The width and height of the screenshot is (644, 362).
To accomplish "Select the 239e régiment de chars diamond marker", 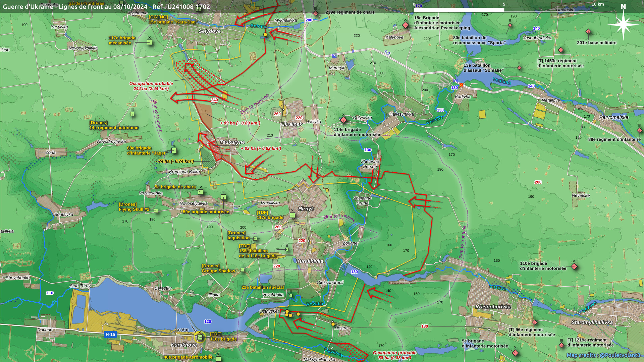I will click(x=316, y=13).
